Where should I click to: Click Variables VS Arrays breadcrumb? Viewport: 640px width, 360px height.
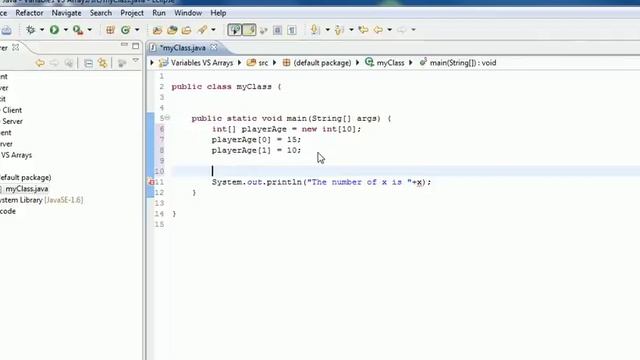pyautogui.click(x=202, y=63)
